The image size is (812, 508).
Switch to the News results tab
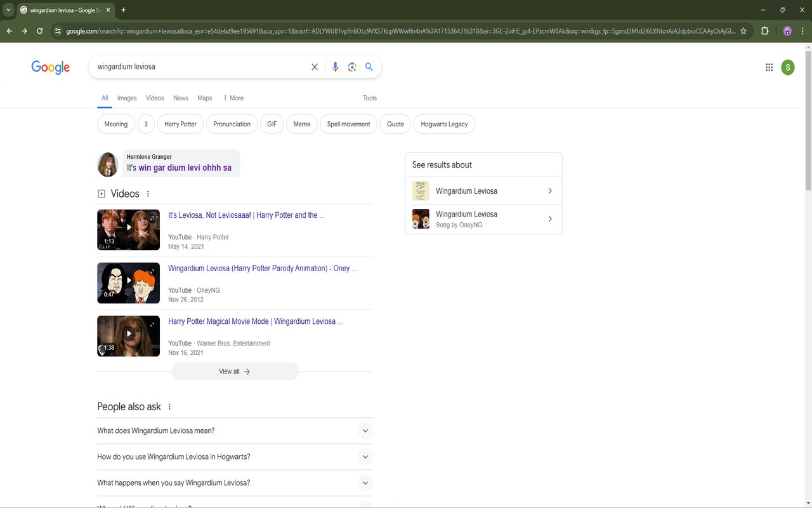point(181,98)
